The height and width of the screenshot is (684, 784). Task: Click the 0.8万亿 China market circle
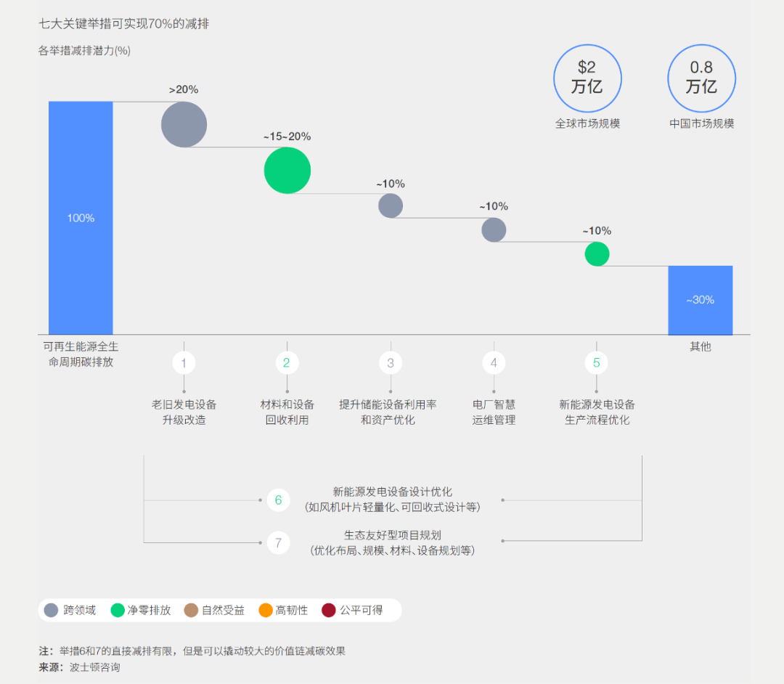(701, 78)
